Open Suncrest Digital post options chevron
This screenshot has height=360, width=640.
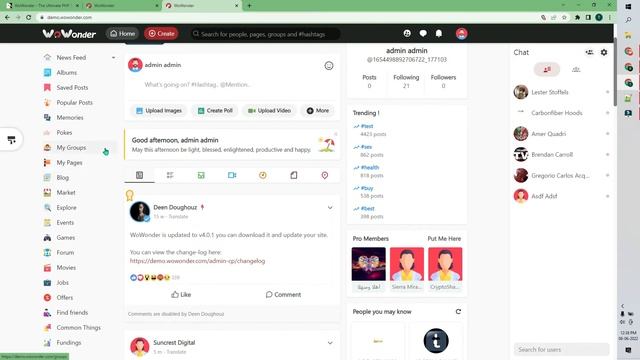pos(330,343)
